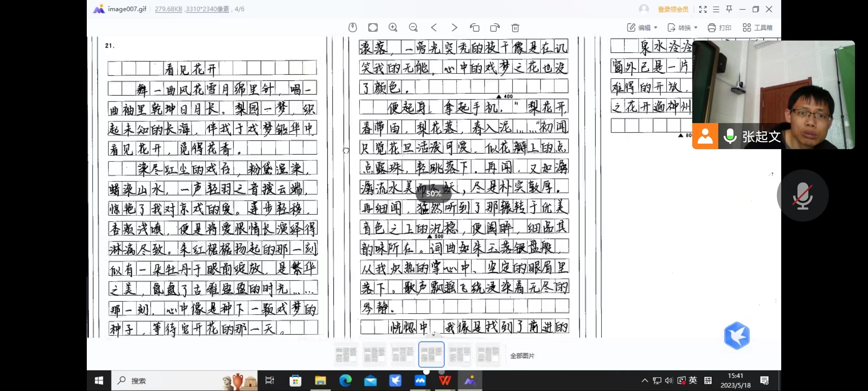Zoom out of the image
The height and width of the screenshot is (391, 868).
(x=413, y=28)
